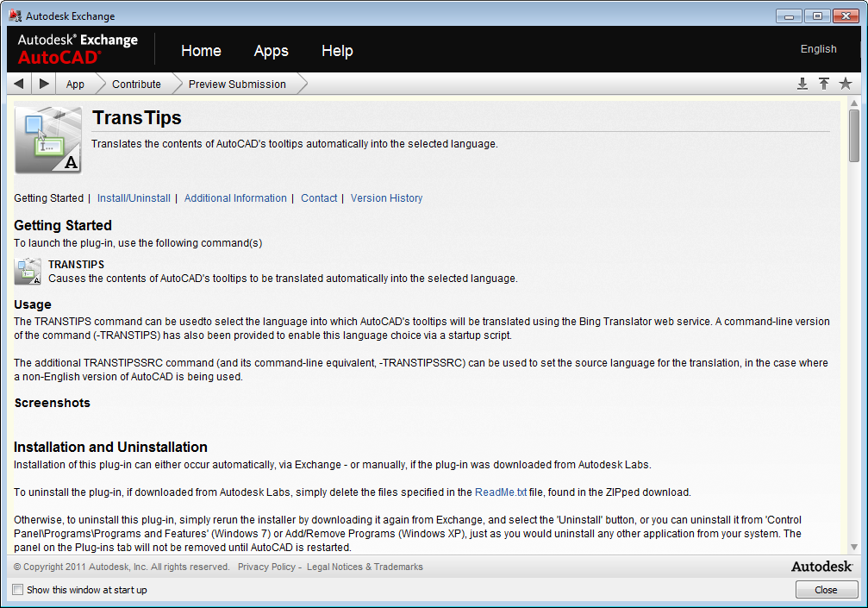Click the favorites star icon
The height and width of the screenshot is (608, 868).
click(846, 84)
